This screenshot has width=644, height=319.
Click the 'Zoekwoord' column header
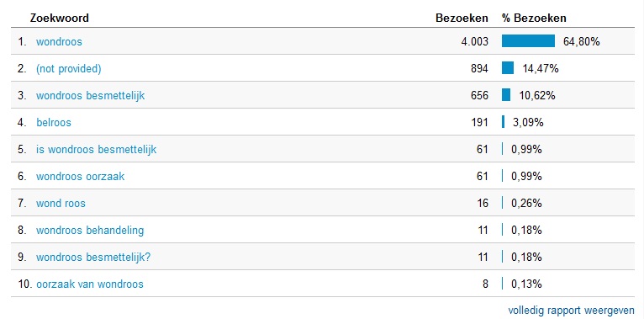point(59,18)
